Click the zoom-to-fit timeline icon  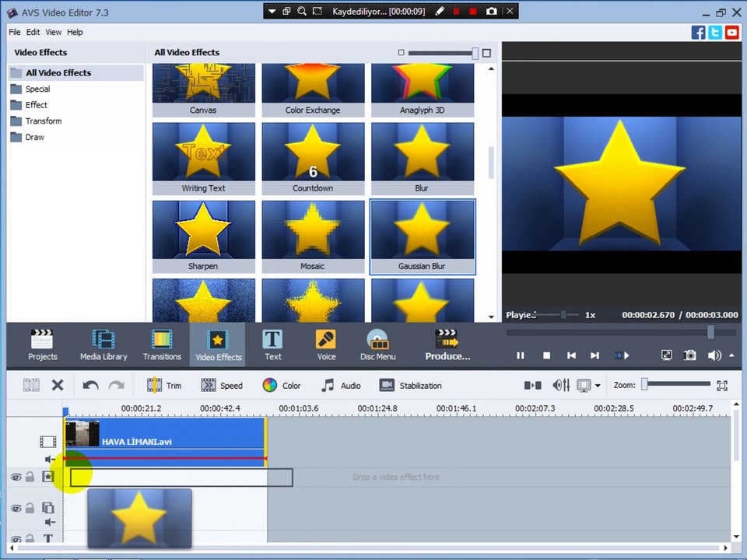(722, 385)
